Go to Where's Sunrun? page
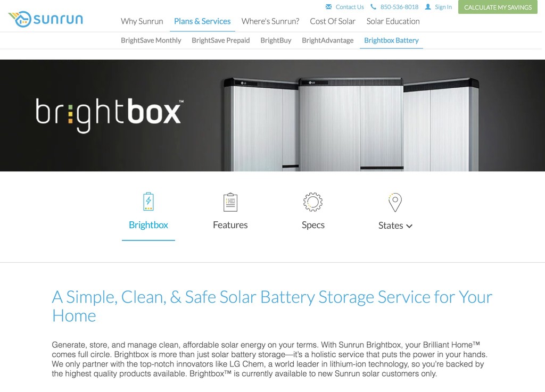Viewport: 545px width, 392px height. [270, 21]
